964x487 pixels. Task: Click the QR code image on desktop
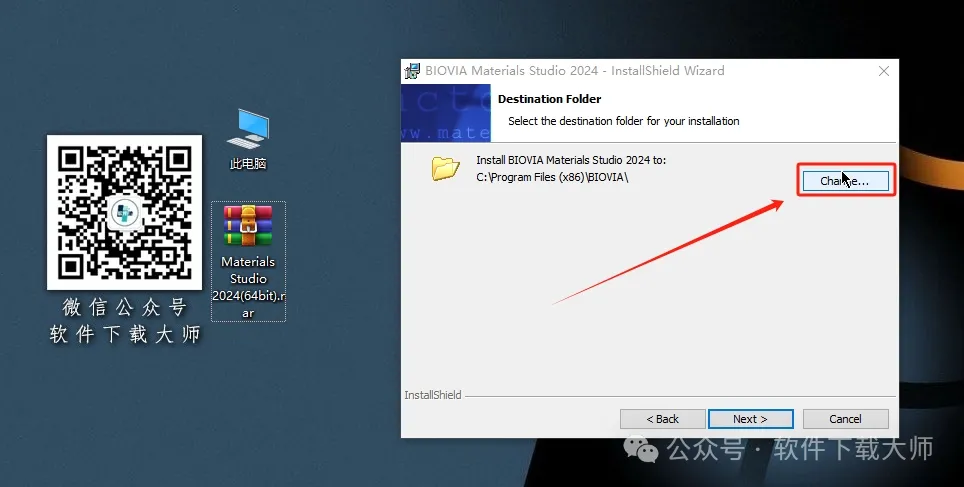pos(124,212)
